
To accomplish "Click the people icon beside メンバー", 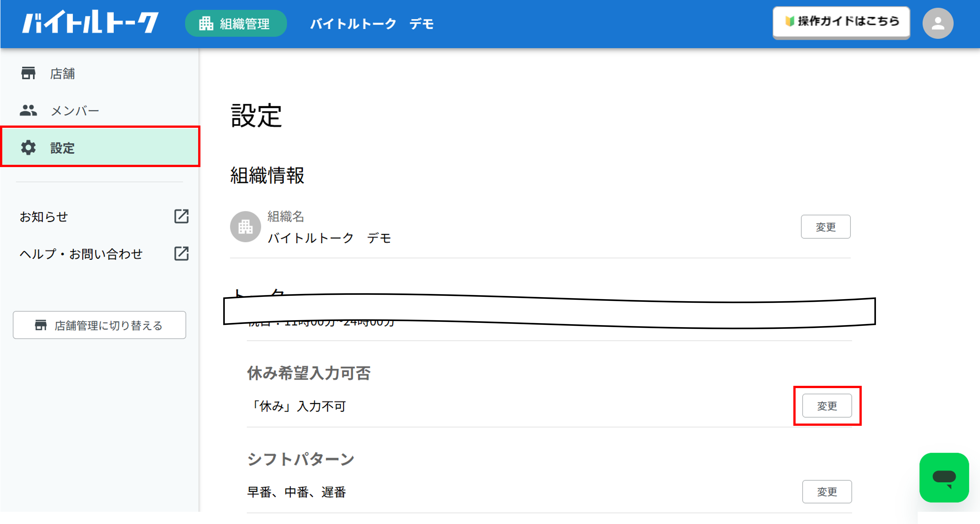I will 28,110.
